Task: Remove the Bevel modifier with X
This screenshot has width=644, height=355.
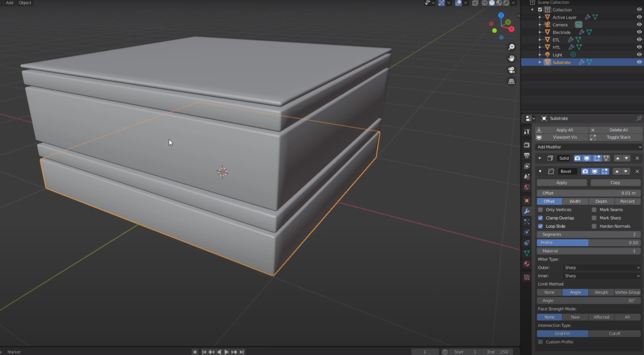Action: click(x=637, y=172)
